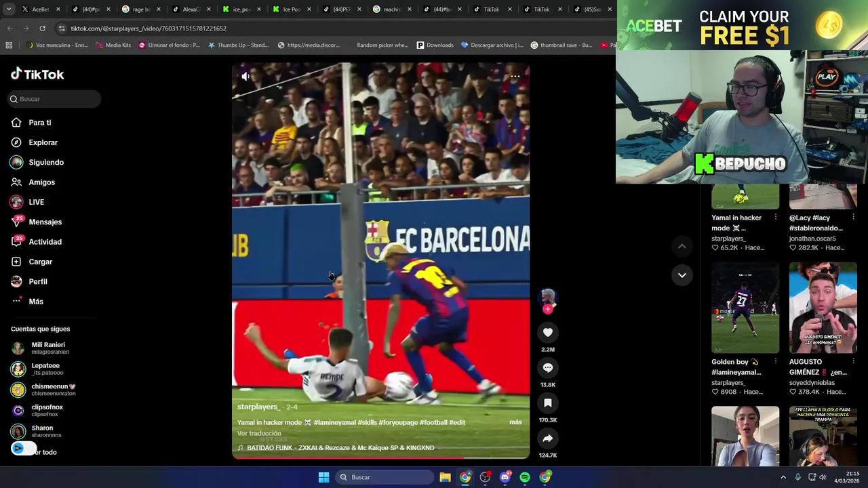Open comments with the speech bubble icon
Screen dimensions: 868x488
pos(548,367)
